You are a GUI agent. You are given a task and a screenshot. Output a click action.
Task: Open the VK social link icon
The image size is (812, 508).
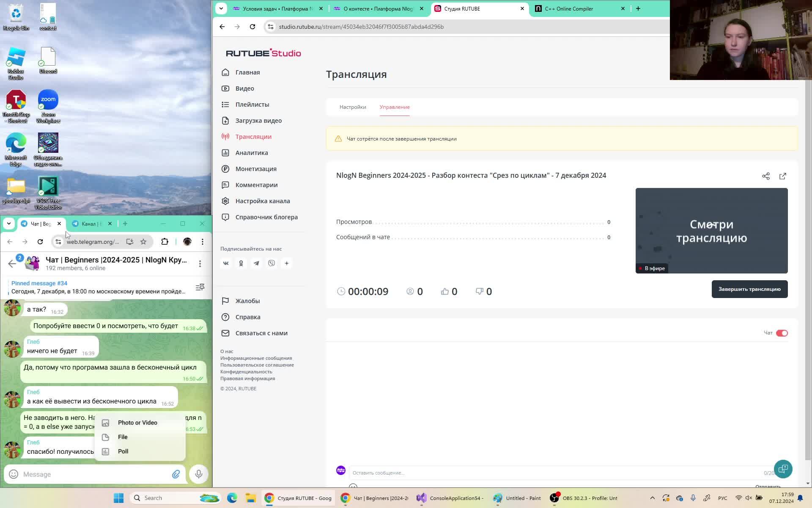(x=226, y=263)
